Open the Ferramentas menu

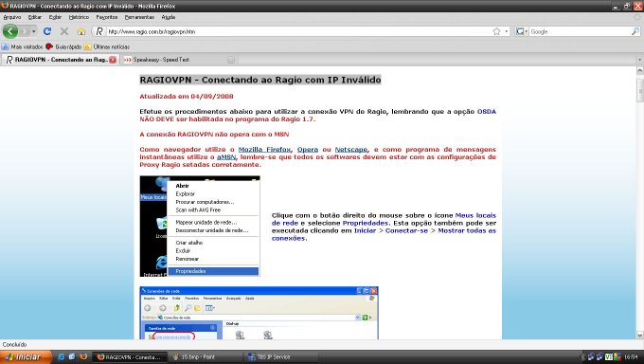pyautogui.click(x=139, y=17)
